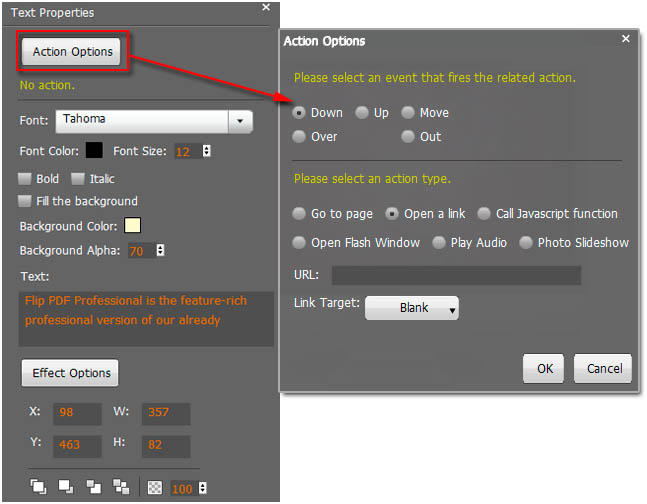Image resolution: width=647 pixels, height=504 pixels.
Task: Close the Action Options dialog
Action: 626,38
